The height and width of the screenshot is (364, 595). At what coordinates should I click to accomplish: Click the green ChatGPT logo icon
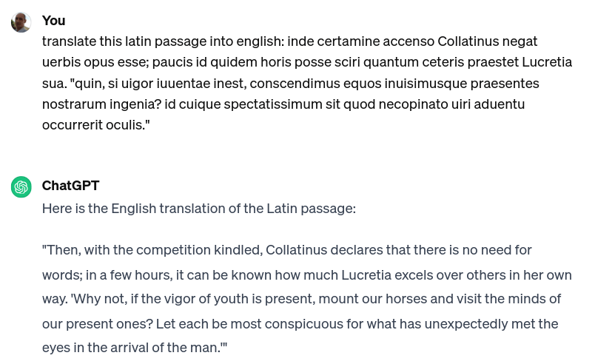tap(21, 187)
